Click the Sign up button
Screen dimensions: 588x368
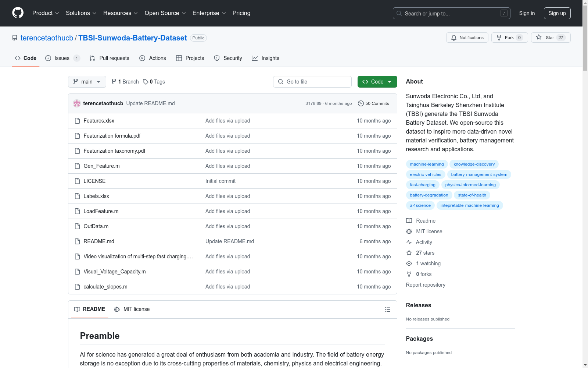[x=557, y=13]
